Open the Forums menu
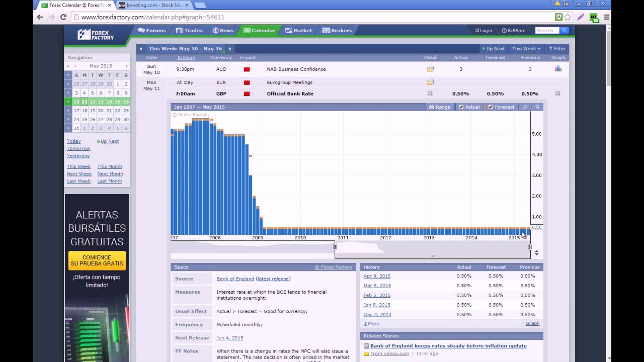The image size is (644, 362). (152, 31)
